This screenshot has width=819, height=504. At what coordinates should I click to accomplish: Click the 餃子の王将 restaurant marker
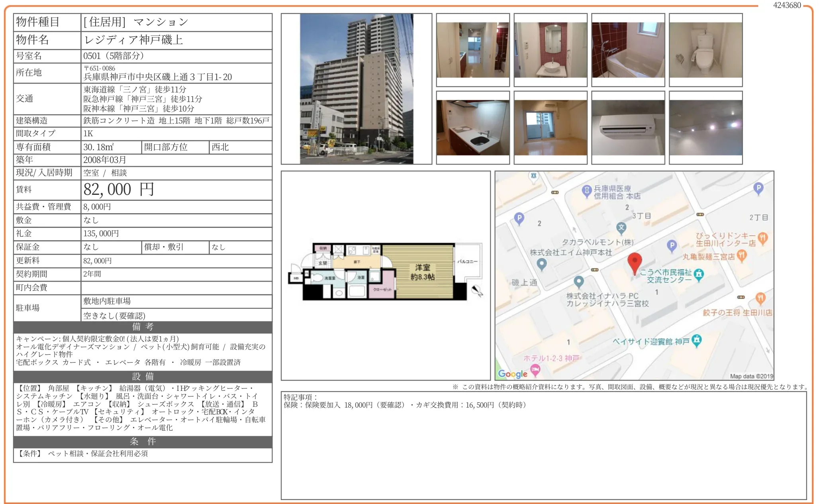point(760,298)
